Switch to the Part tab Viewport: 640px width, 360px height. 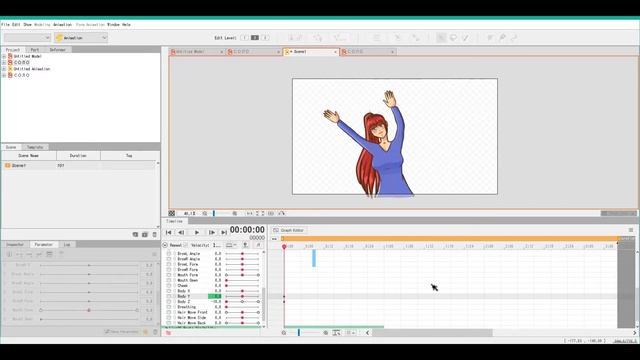[x=35, y=50]
